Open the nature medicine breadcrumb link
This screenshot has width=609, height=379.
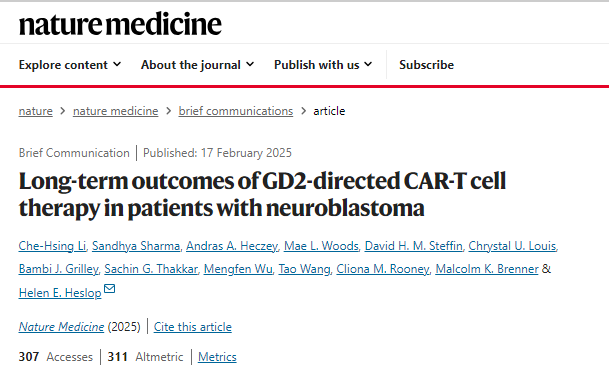115,111
